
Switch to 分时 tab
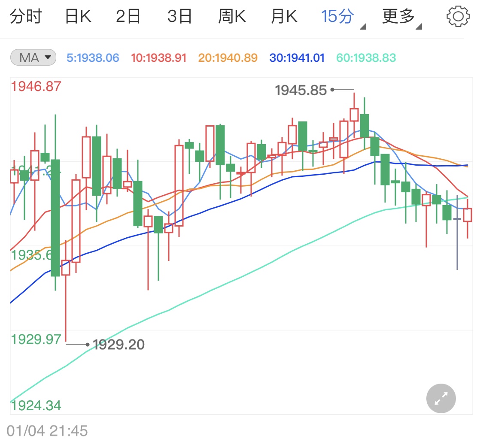tap(26, 16)
